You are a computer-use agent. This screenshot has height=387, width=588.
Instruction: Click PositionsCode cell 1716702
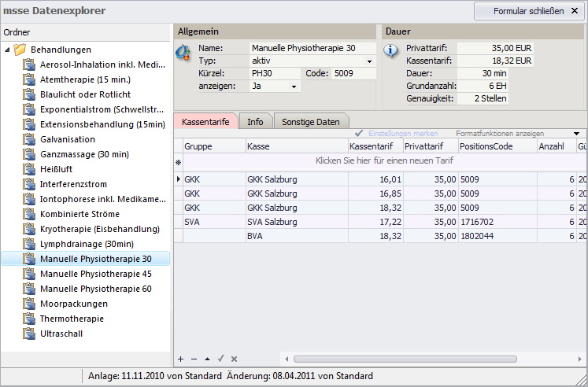point(497,222)
